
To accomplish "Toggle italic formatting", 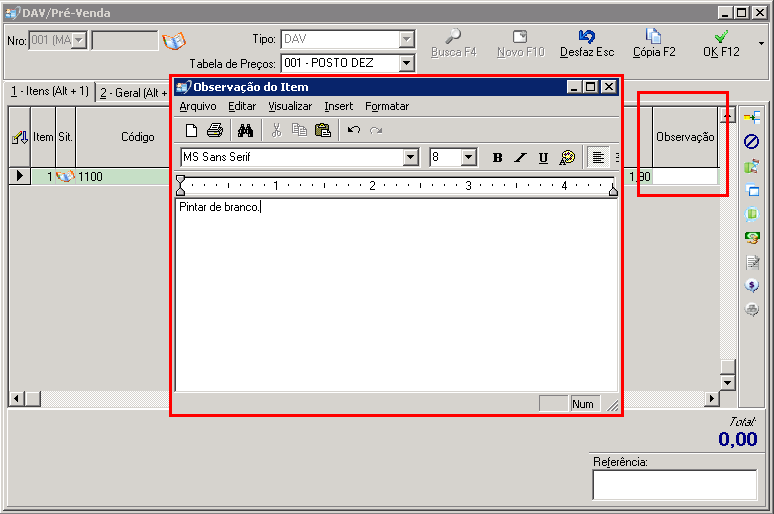I will click(520, 158).
